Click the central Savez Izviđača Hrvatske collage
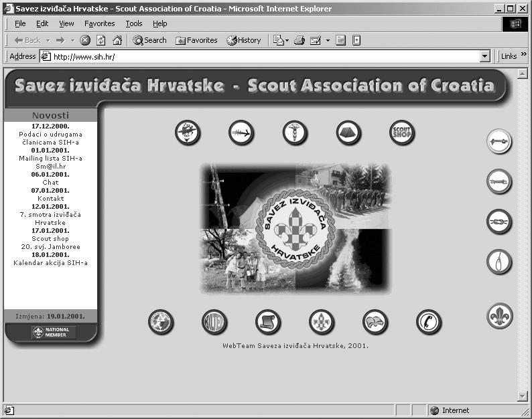Screen dimensions: 532x419 coord(295,228)
